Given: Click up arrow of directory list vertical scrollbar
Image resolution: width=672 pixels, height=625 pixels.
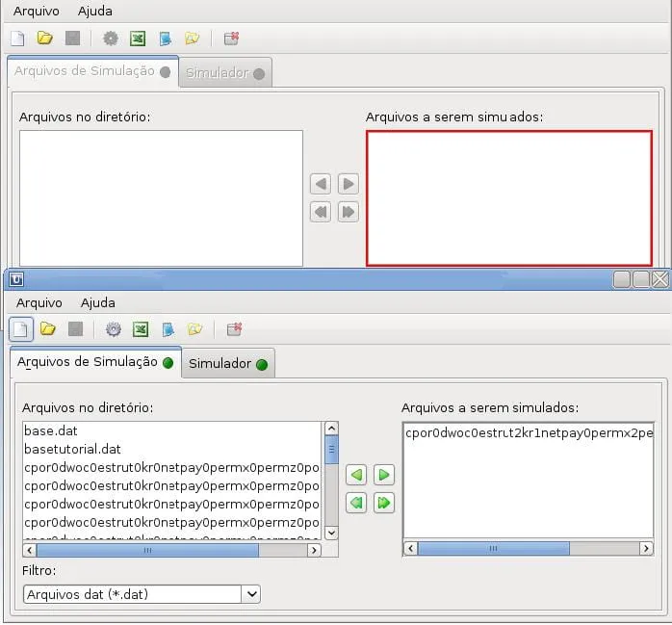Looking at the screenshot, I should (331, 429).
